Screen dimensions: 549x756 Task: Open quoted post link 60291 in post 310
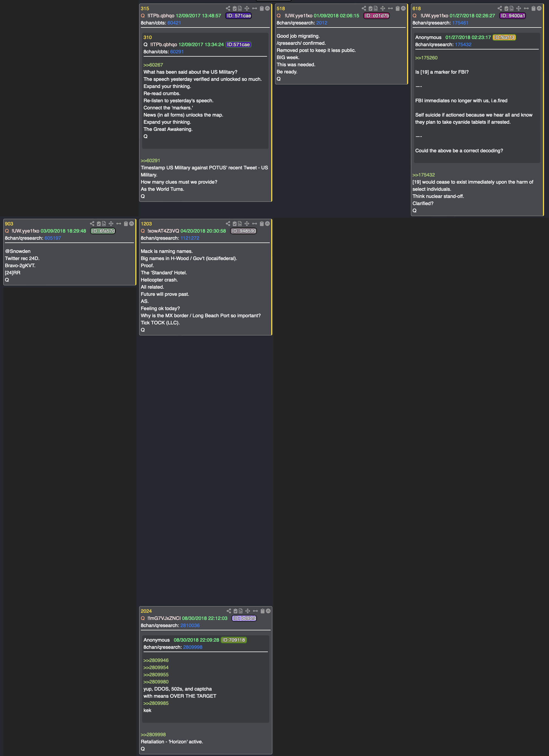tap(177, 52)
